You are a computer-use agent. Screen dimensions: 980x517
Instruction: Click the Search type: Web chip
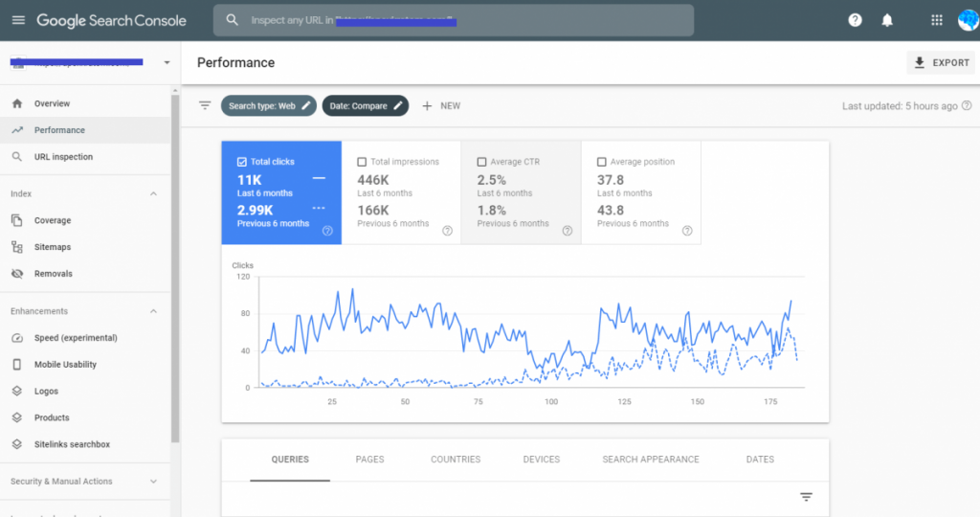[269, 105]
